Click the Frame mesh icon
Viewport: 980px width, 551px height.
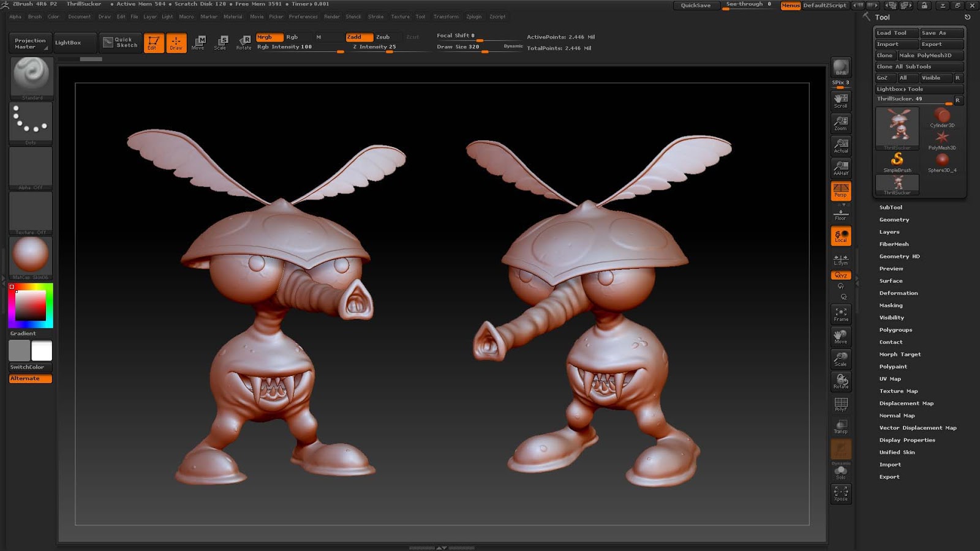click(x=841, y=314)
